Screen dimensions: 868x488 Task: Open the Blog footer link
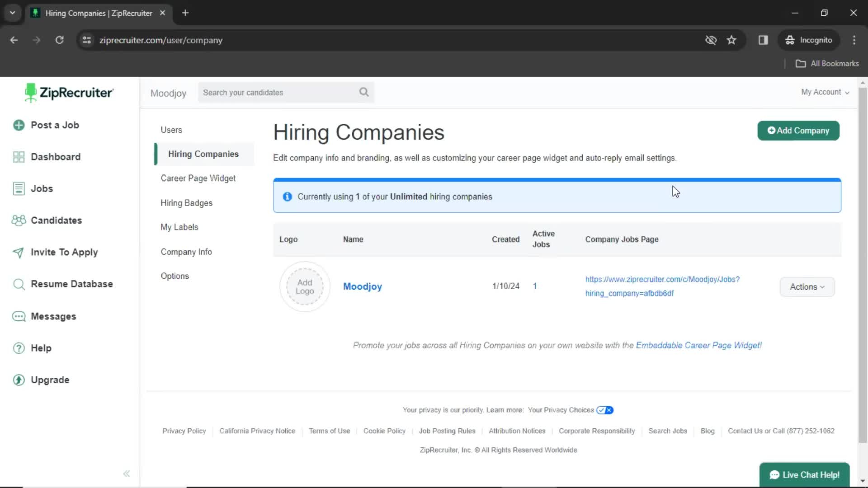coord(707,431)
